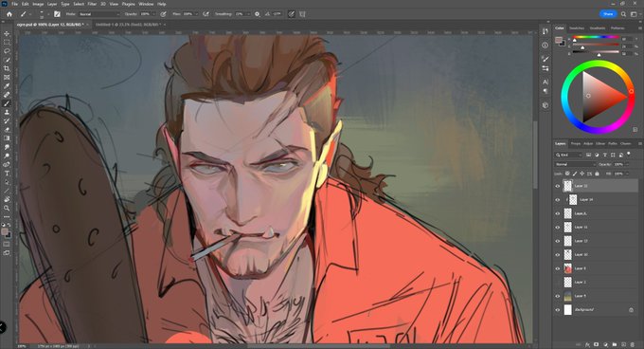Viewport: 644px width, 349px height.
Task: Click the Hue slider bar in Color panel
Action: (x=596, y=37)
